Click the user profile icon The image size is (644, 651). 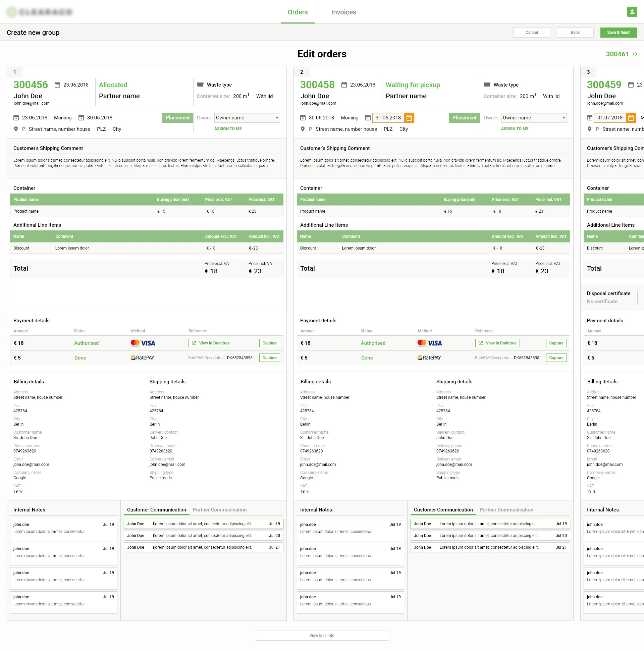(x=632, y=12)
